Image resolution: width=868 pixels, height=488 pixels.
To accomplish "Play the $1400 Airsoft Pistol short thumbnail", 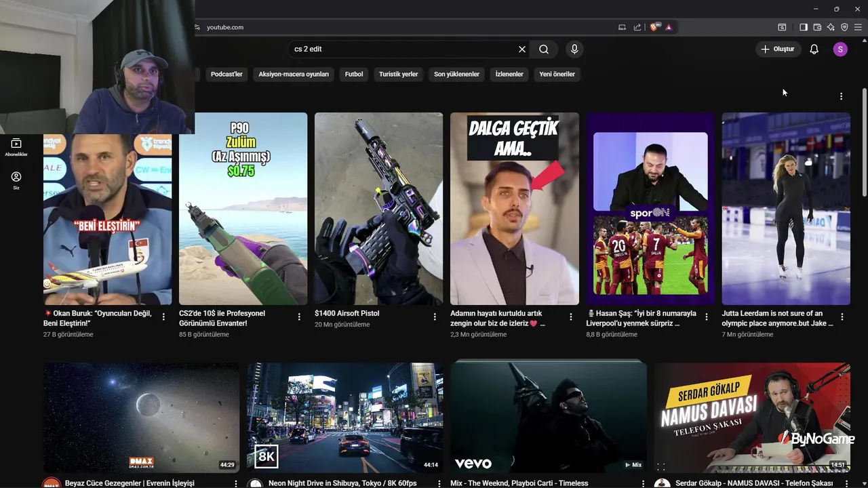I will pyautogui.click(x=378, y=209).
